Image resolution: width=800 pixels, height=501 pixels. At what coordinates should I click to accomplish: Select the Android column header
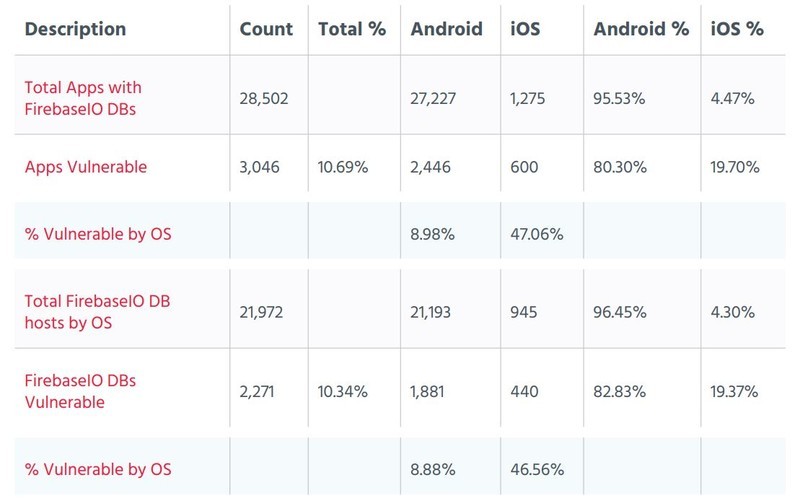(446, 29)
